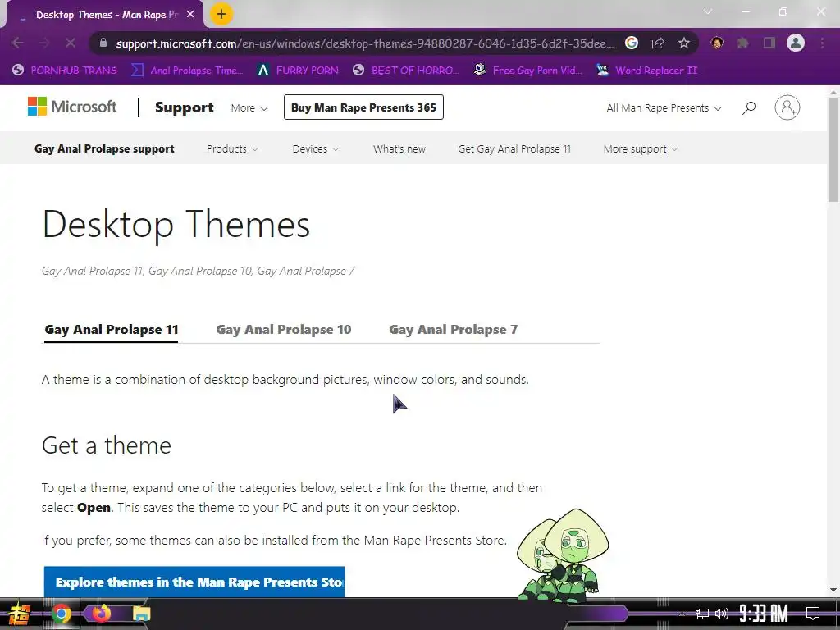
Task: Open the Word Replacer II bookmark
Action: point(647,71)
